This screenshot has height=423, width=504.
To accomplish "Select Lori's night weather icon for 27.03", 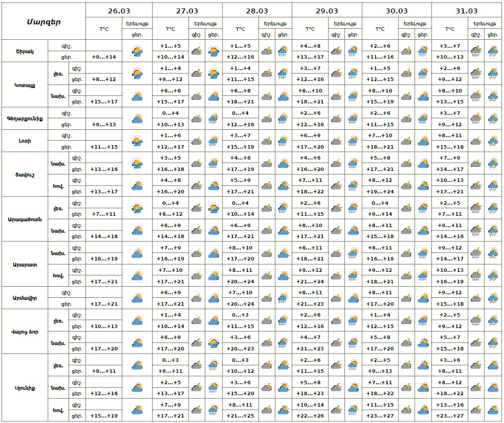I will (x=197, y=141).
